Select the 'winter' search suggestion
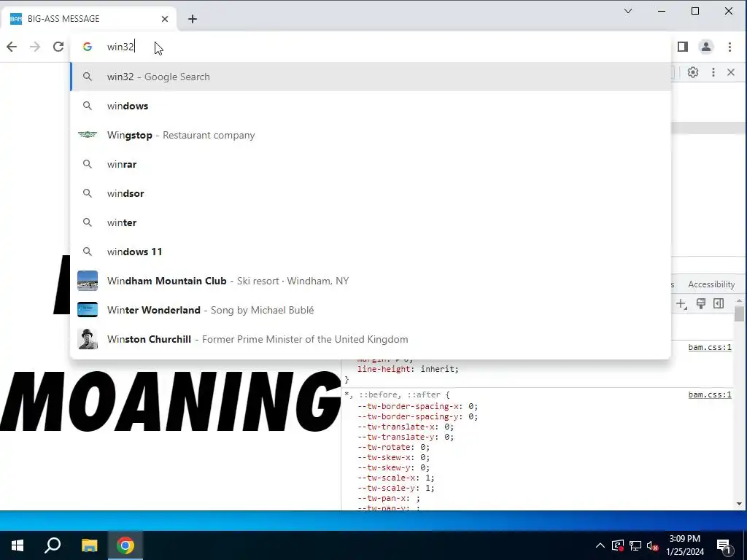The image size is (747, 560). coord(370,222)
